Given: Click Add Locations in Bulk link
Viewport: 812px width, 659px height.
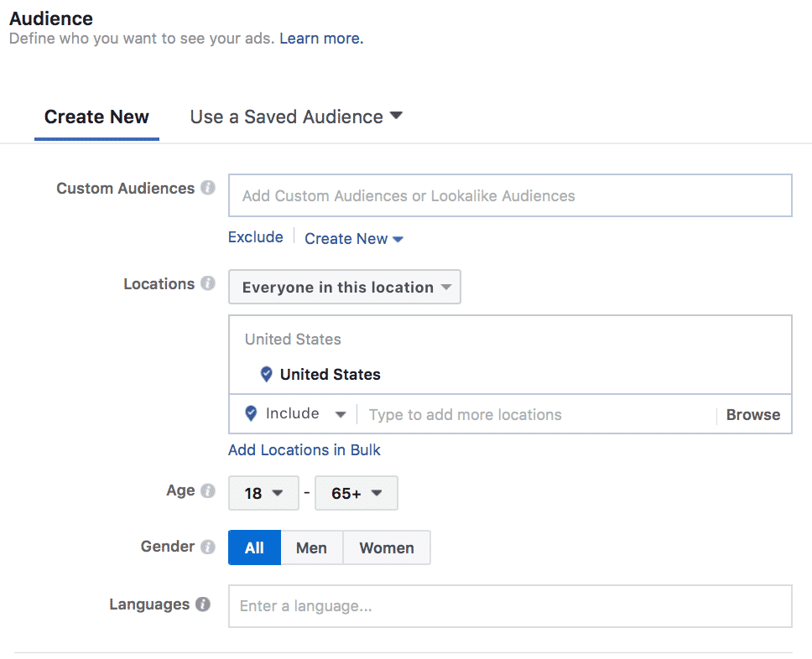Looking at the screenshot, I should pos(304,450).
